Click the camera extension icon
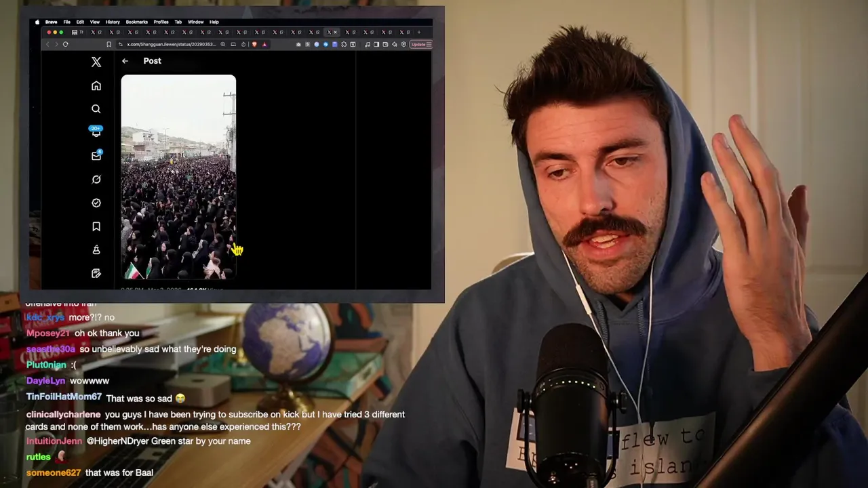The image size is (868, 488). (298, 44)
